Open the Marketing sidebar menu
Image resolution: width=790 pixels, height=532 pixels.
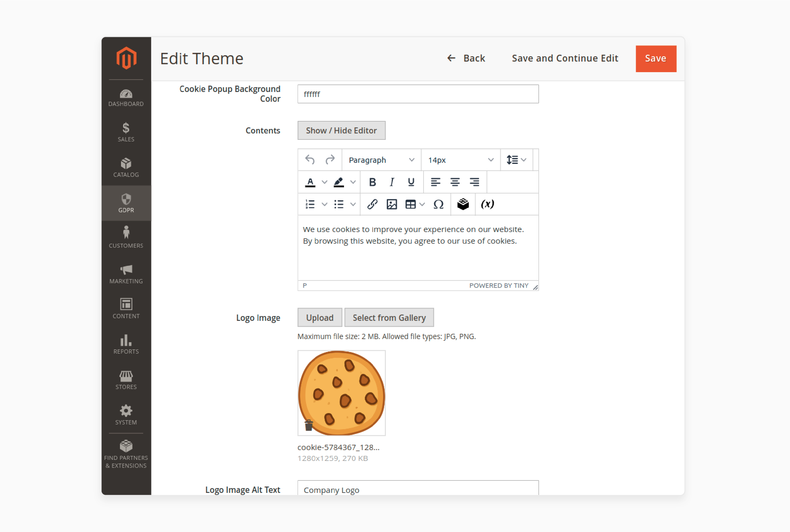point(126,274)
